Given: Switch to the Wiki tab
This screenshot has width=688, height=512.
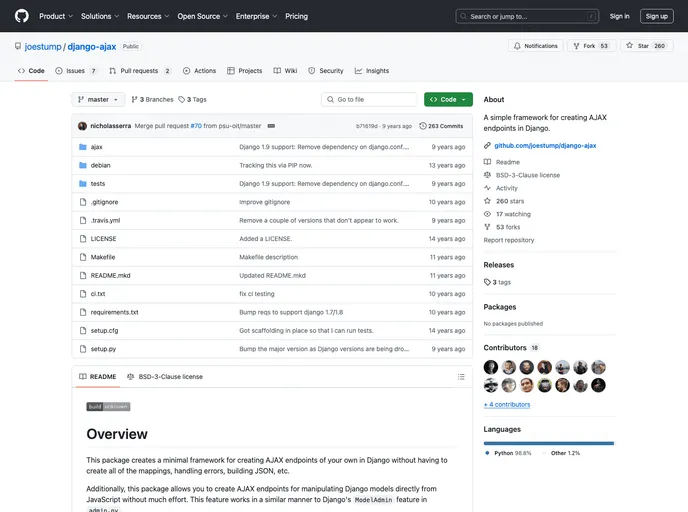Looking at the screenshot, I should 286,71.
